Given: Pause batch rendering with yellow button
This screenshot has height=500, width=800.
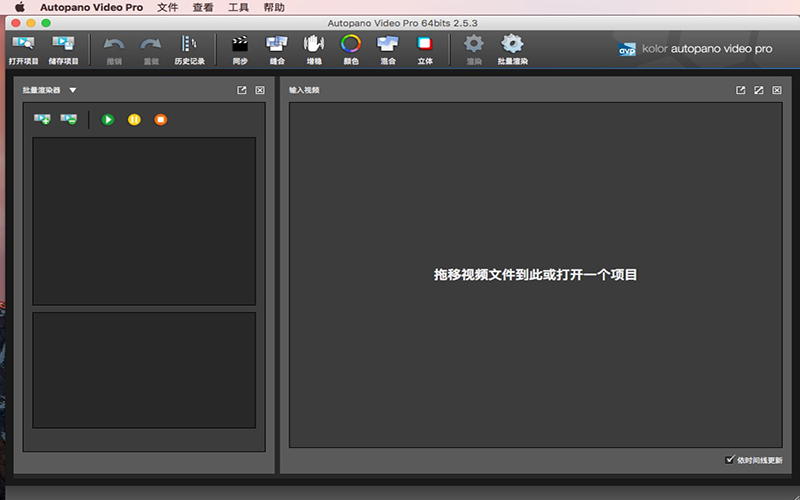Looking at the screenshot, I should tap(134, 119).
